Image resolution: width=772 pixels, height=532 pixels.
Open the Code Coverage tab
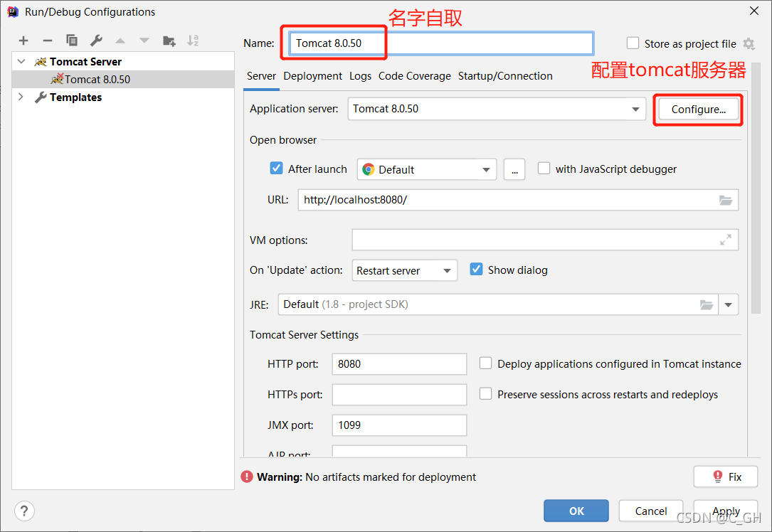[415, 76]
